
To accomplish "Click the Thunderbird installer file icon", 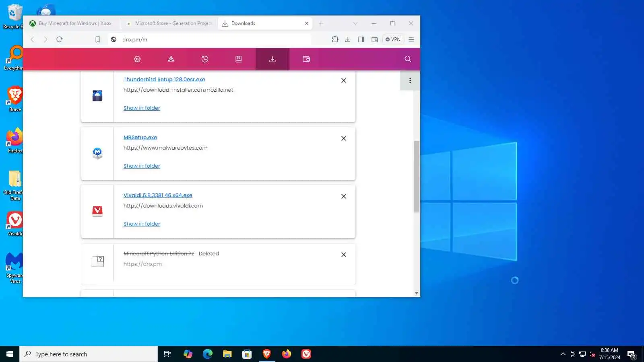I will click(97, 96).
